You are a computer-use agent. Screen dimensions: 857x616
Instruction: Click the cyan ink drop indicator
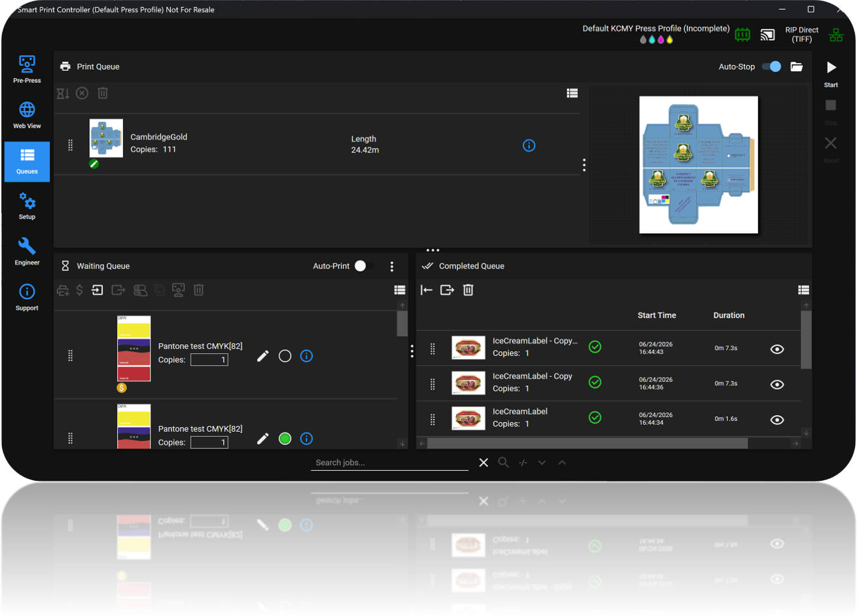(x=652, y=40)
